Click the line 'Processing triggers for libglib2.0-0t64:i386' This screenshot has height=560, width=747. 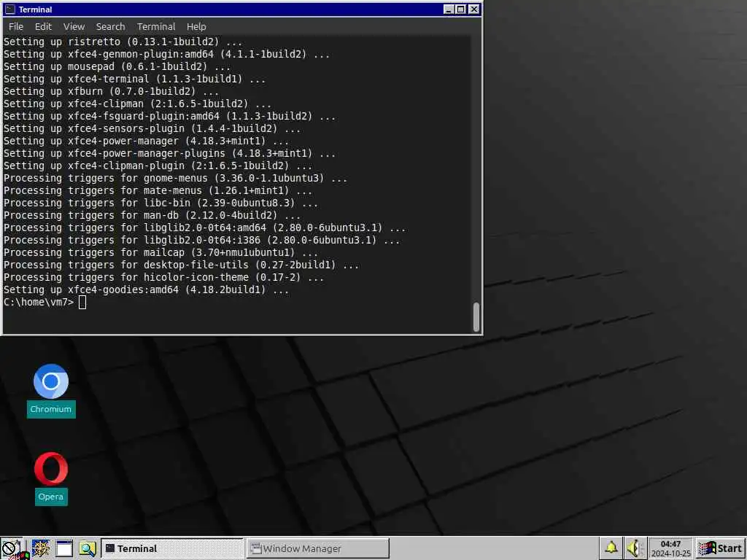point(202,239)
